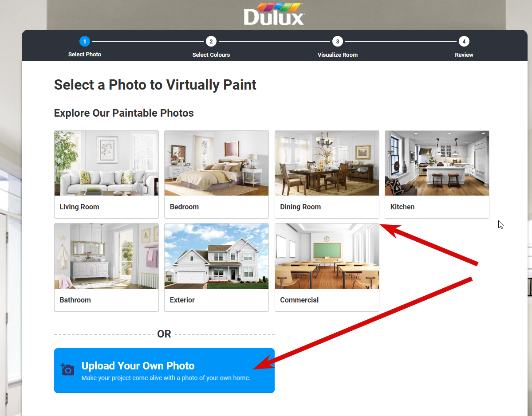Go to the Review step label
The width and height of the screenshot is (532, 416).
pyautogui.click(x=464, y=55)
